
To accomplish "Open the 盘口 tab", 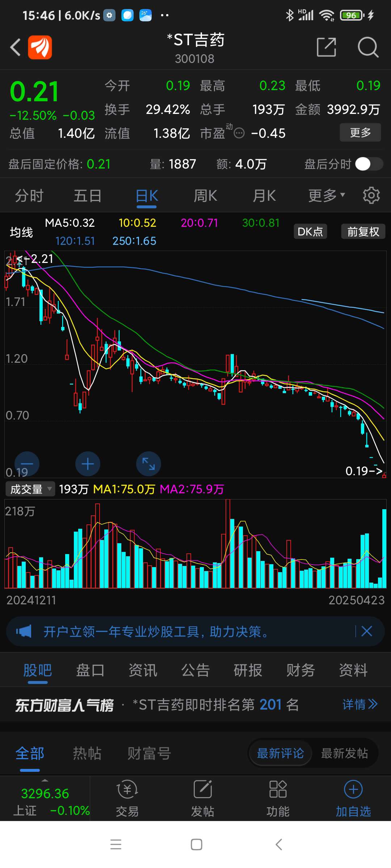I will point(90,670).
